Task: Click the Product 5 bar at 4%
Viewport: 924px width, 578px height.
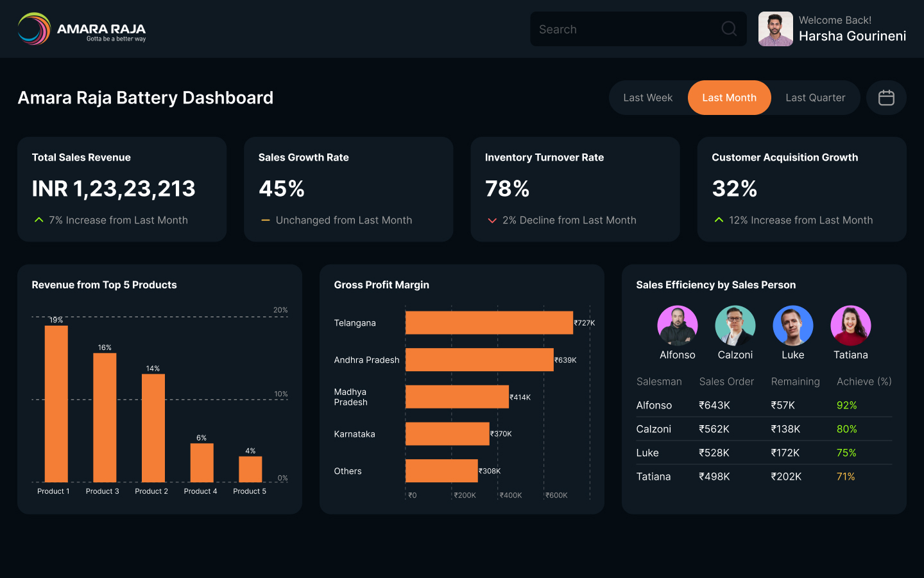Action: (250, 469)
